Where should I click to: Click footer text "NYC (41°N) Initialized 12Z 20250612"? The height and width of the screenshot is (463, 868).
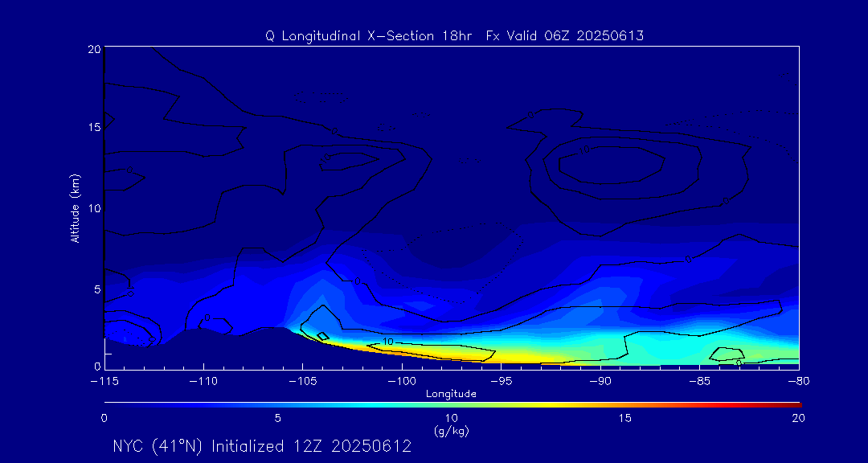click(262, 446)
